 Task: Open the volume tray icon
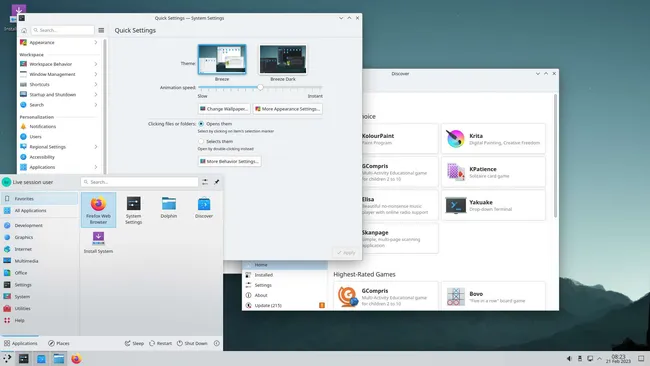[x=569, y=359]
